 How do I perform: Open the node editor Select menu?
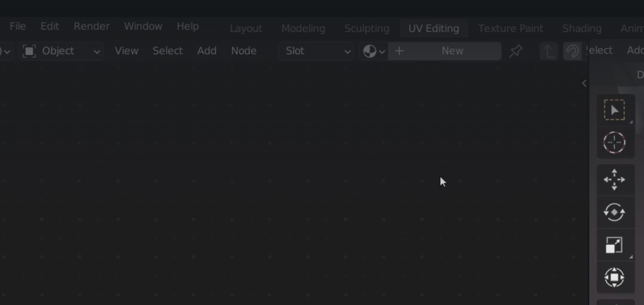[168, 51]
